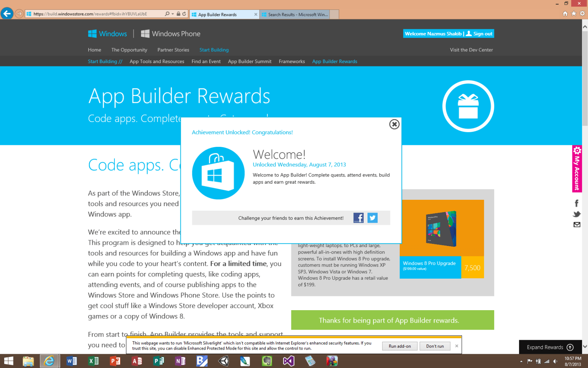Expand the Rewards panel
This screenshot has width=588, height=368.
tap(550, 347)
